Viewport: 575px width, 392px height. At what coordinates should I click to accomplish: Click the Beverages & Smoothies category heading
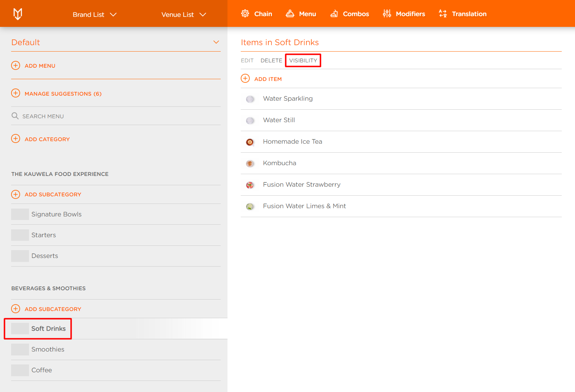[48, 288]
